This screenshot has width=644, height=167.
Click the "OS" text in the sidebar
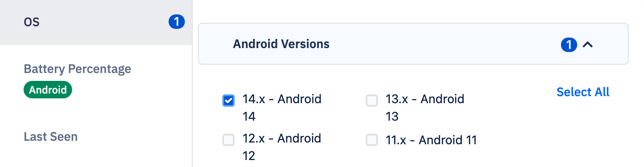(x=31, y=22)
